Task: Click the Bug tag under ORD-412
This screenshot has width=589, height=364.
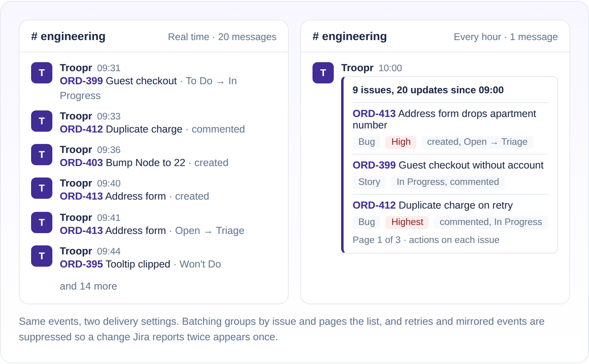Action: (366, 222)
